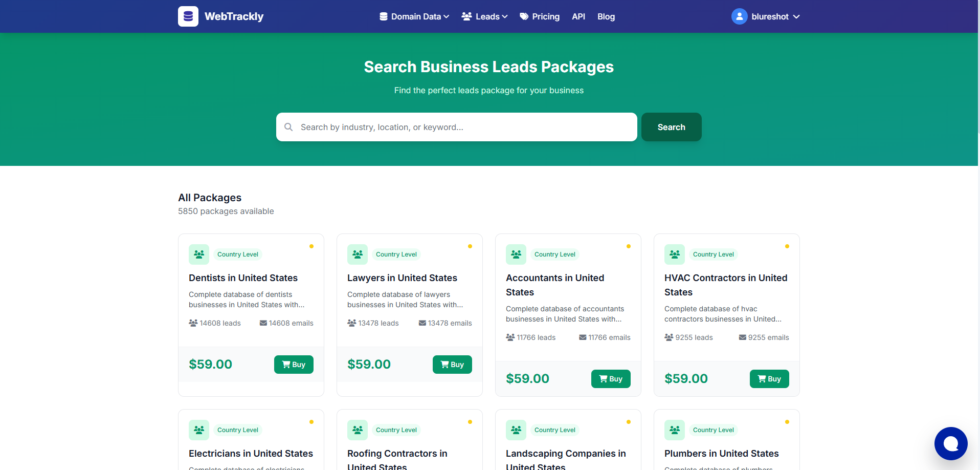Click the yellow status dot on Lawyers card
The height and width of the screenshot is (470, 980).
tap(470, 246)
